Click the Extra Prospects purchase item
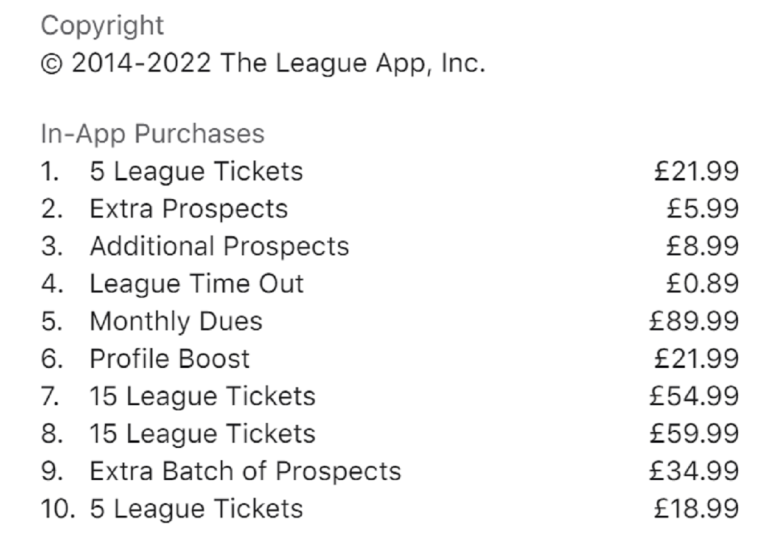Screen dimensions: 768x551 tap(188, 209)
